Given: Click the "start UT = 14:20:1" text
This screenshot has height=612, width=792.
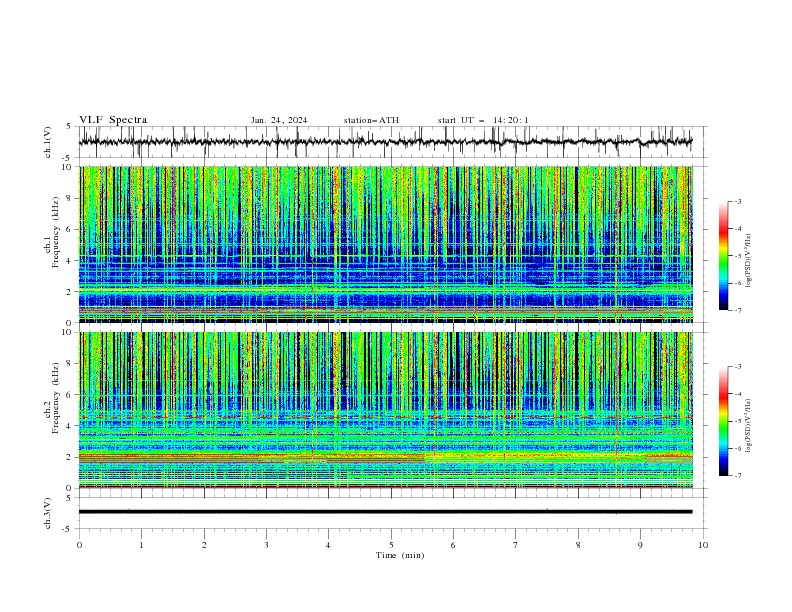Looking at the screenshot, I should coord(483,120).
